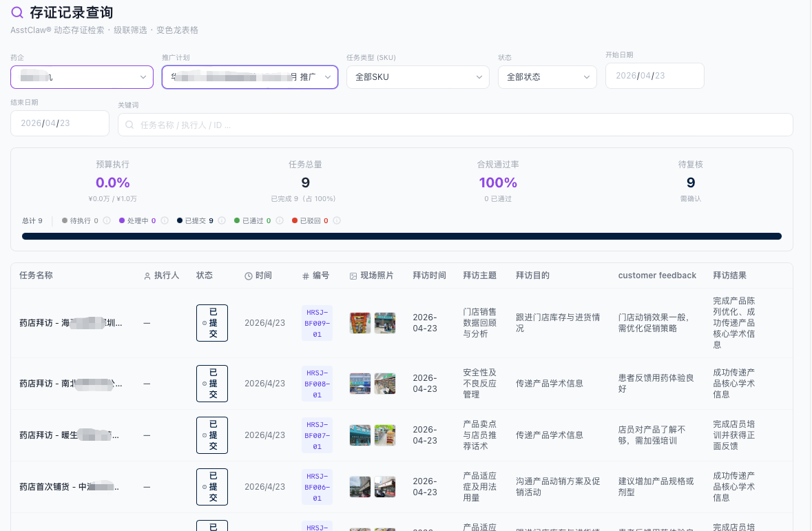
Task: Click the hash icon in 编号 header
Action: pos(306,276)
